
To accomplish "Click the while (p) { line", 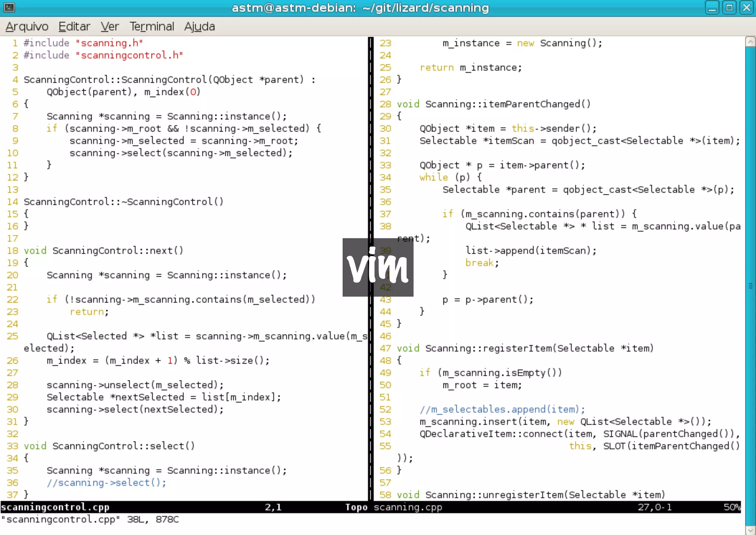I will 450,177.
